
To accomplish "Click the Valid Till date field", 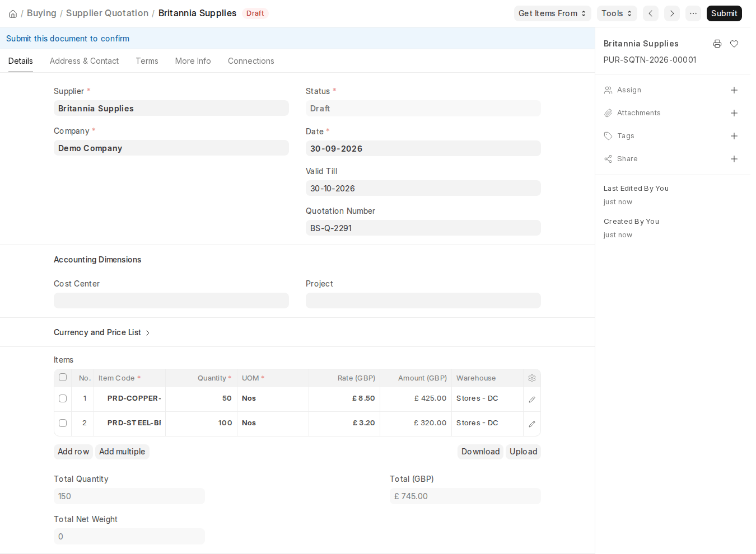I will point(423,188).
